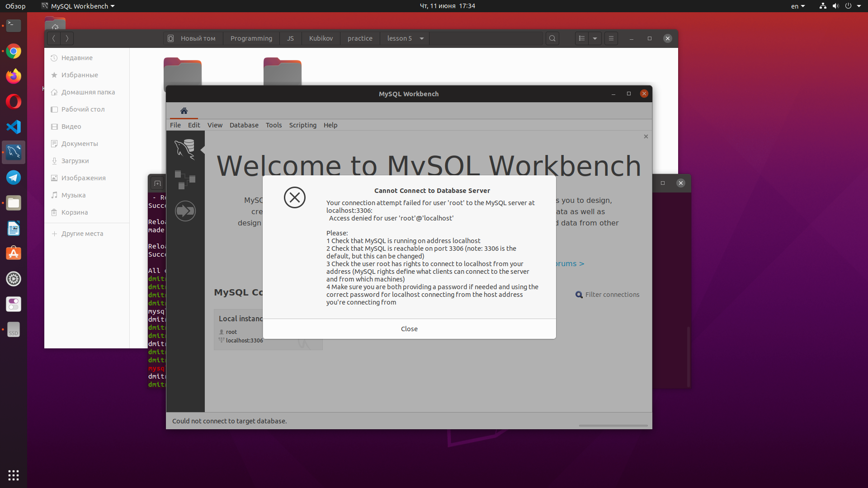Image resolution: width=868 pixels, height=488 pixels.
Task: Select the JS path segment
Action: coord(290,38)
